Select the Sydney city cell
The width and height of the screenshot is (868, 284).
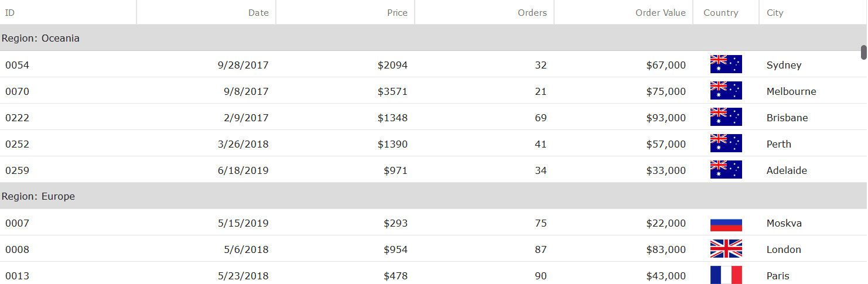[x=784, y=65]
